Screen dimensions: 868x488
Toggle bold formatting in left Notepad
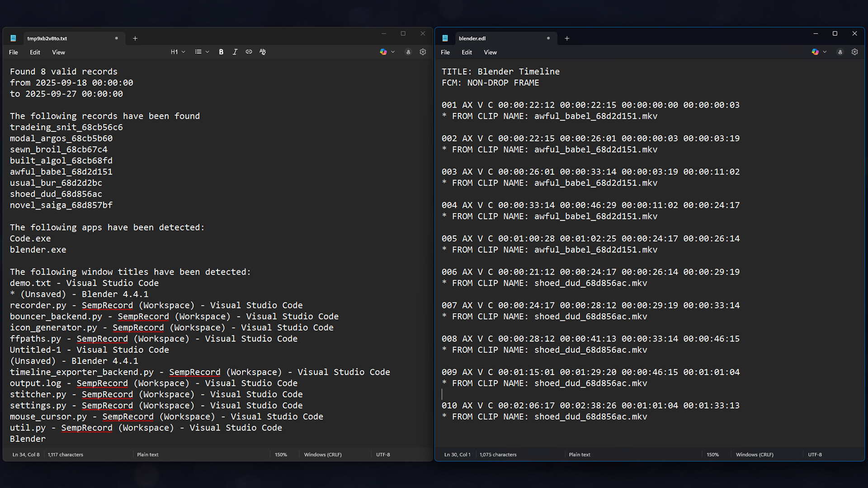click(x=221, y=52)
